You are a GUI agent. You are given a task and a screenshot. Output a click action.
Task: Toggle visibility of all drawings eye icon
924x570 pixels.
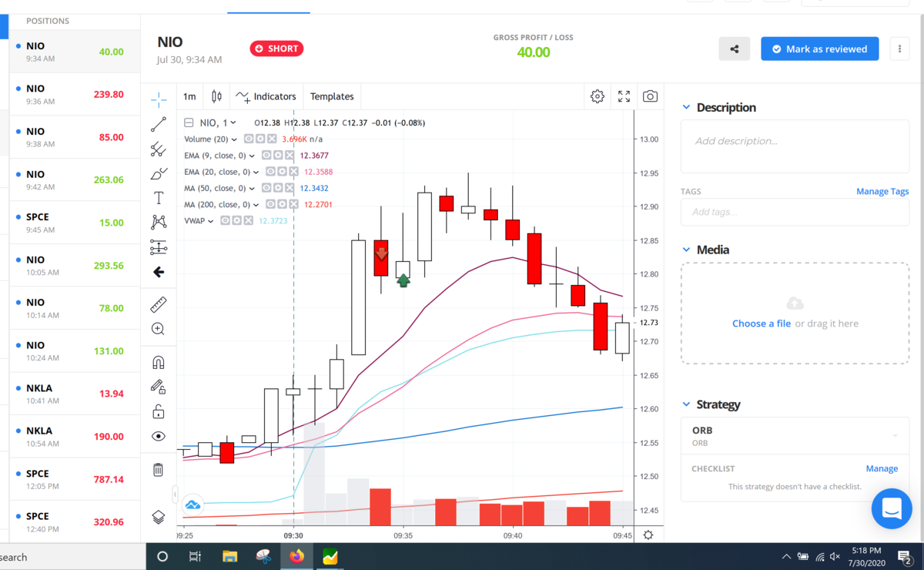pos(159,436)
